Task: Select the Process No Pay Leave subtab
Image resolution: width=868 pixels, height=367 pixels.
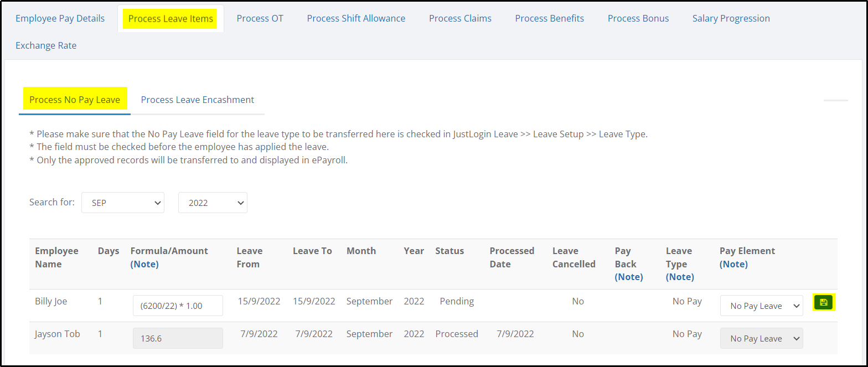Action: [x=75, y=100]
